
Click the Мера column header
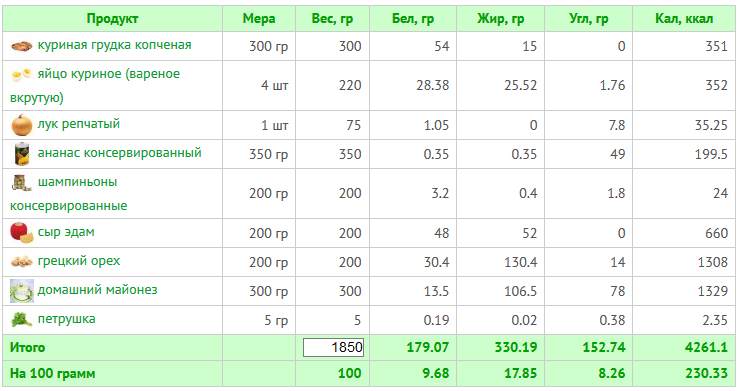click(x=259, y=19)
